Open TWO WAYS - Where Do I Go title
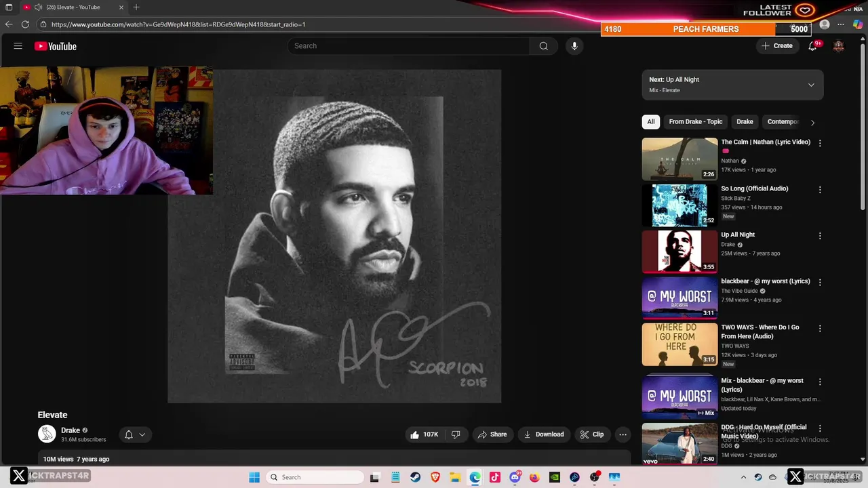Viewport: 868px width, 488px height. pyautogui.click(x=760, y=331)
